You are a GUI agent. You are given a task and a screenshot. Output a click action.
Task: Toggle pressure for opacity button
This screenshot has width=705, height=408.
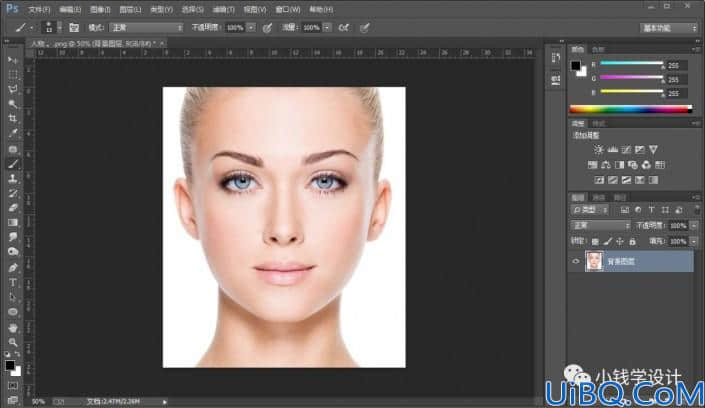pos(267,28)
